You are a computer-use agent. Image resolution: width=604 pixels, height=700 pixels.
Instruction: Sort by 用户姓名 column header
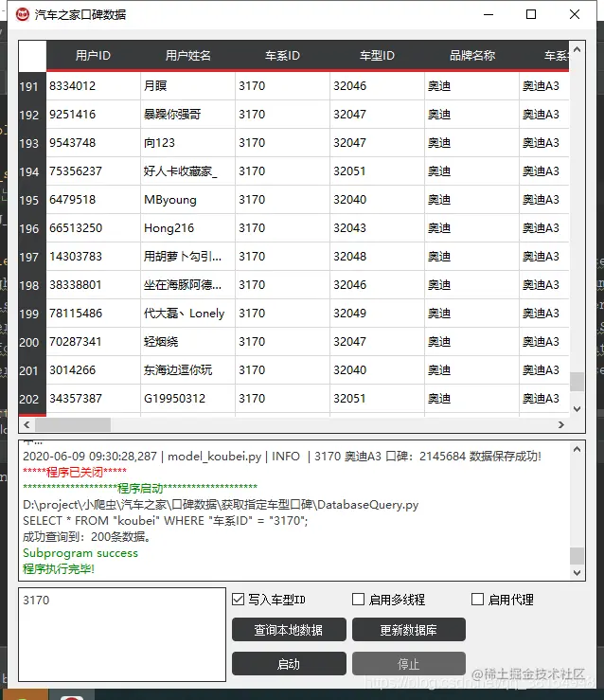tap(187, 55)
